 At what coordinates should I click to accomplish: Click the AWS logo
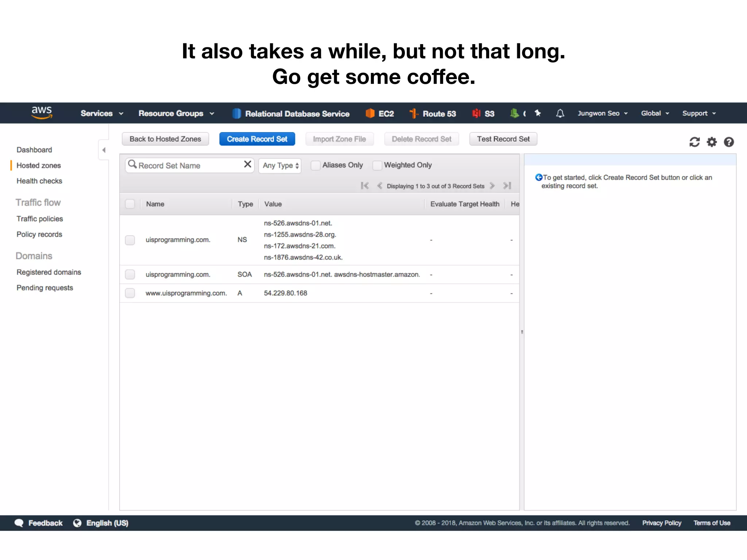(42, 113)
